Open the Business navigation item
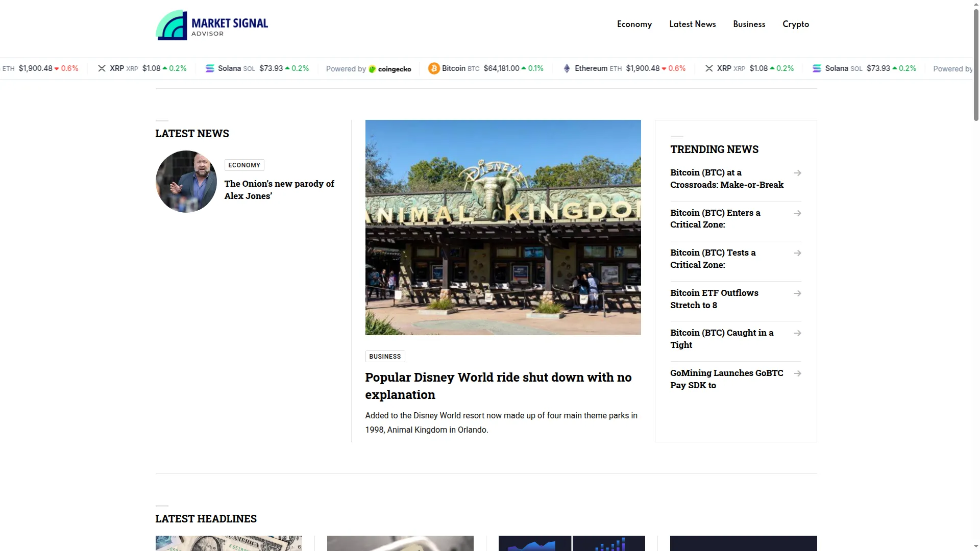 (x=749, y=24)
